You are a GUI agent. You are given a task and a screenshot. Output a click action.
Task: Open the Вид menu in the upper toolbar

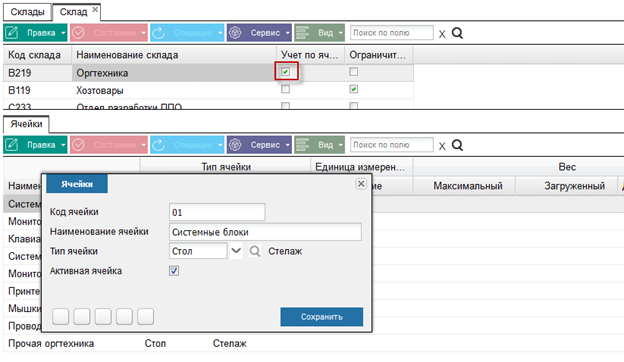(x=320, y=33)
